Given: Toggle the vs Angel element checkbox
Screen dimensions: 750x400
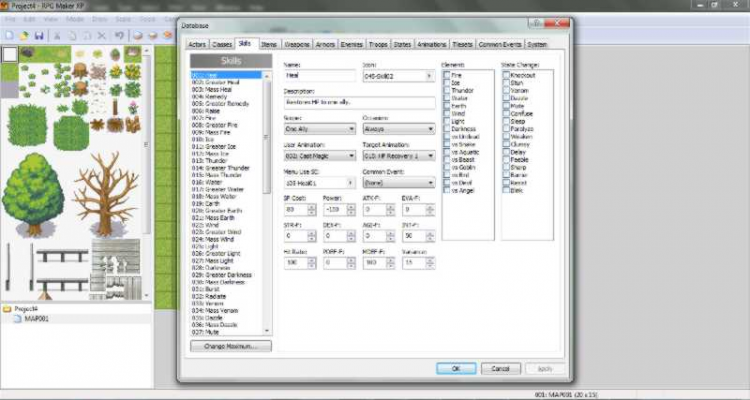Looking at the screenshot, I should pyautogui.click(x=447, y=190).
